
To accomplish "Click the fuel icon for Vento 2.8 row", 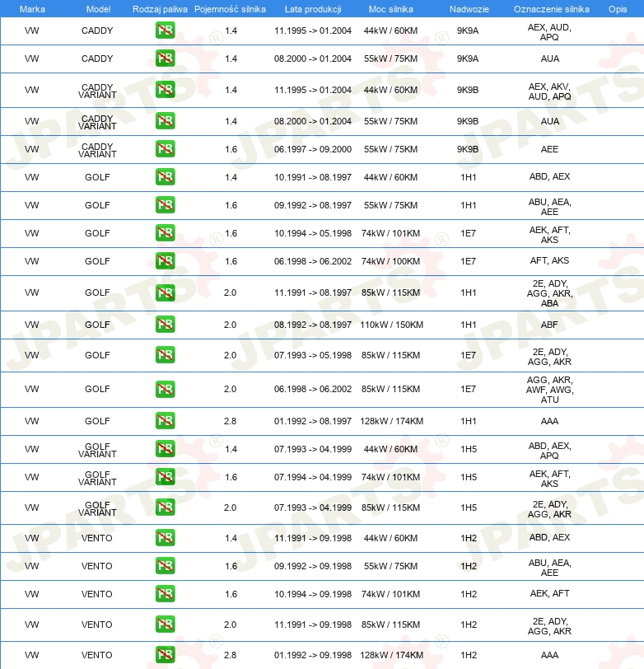I will (165, 655).
